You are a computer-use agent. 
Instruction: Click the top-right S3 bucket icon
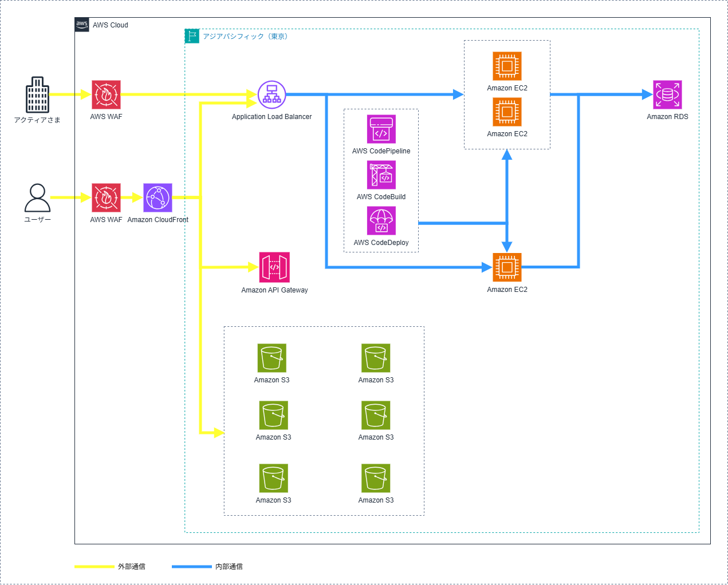(376, 358)
